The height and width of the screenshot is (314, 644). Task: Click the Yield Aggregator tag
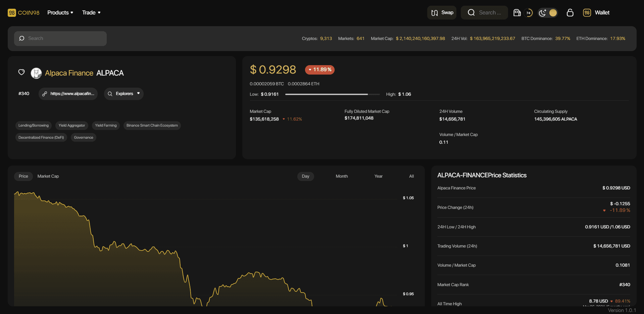(72, 126)
